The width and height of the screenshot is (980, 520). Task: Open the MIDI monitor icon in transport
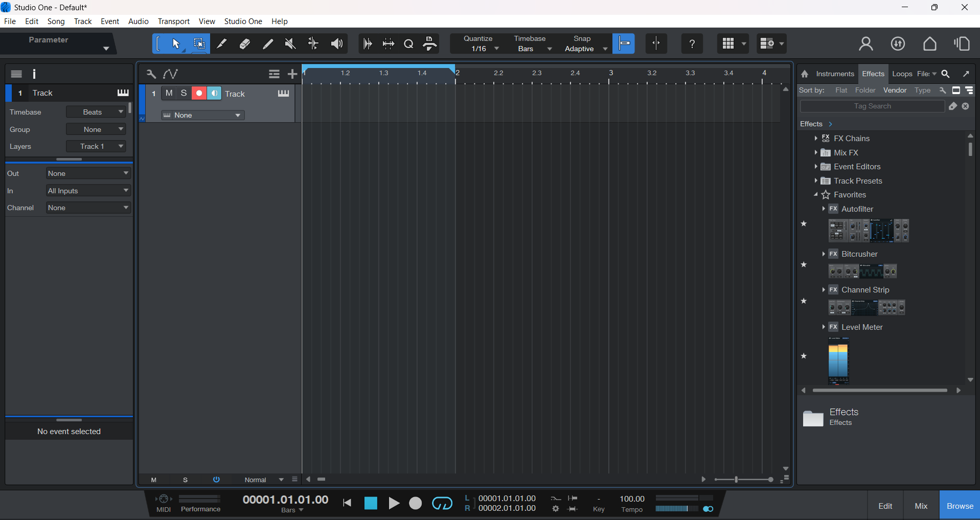164,499
